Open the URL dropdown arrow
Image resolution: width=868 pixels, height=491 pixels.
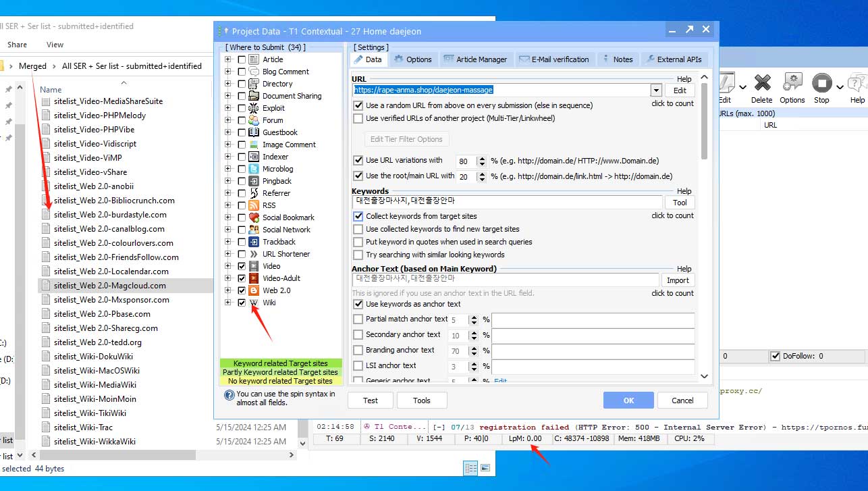(655, 90)
